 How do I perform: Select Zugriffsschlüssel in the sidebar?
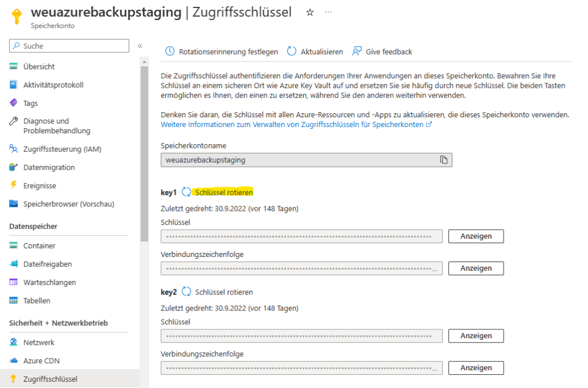(x=51, y=379)
